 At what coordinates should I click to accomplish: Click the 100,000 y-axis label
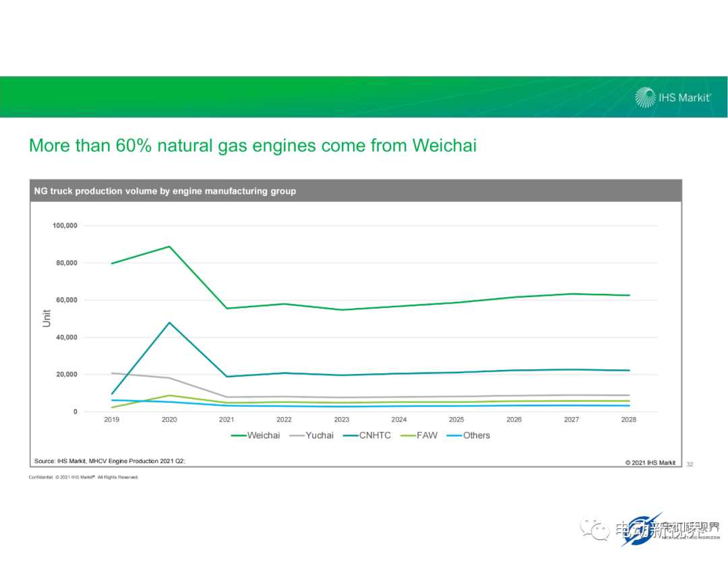tap(65, 226)
